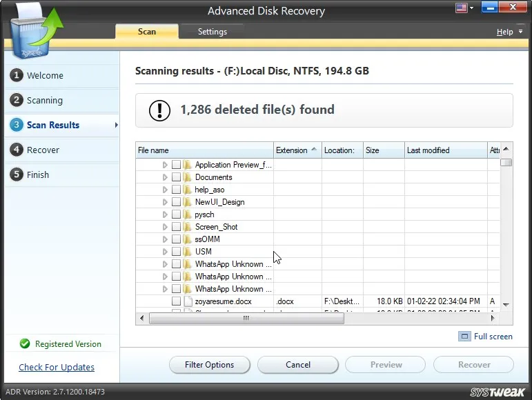Sort by the Last modified column header

coord(446,150)
